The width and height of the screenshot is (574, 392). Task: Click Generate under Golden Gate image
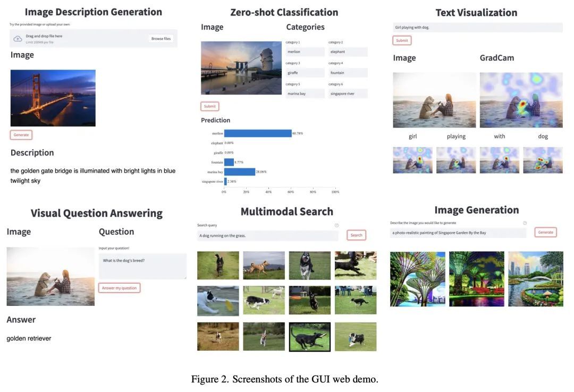21,135
